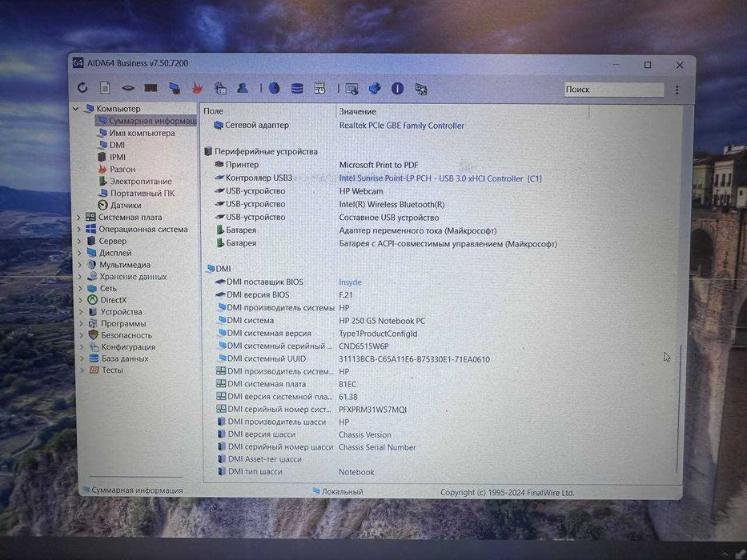Screen dimensions: 747x560
Task: Click the calendar-style icon after flame
Action: click(219, 88)
